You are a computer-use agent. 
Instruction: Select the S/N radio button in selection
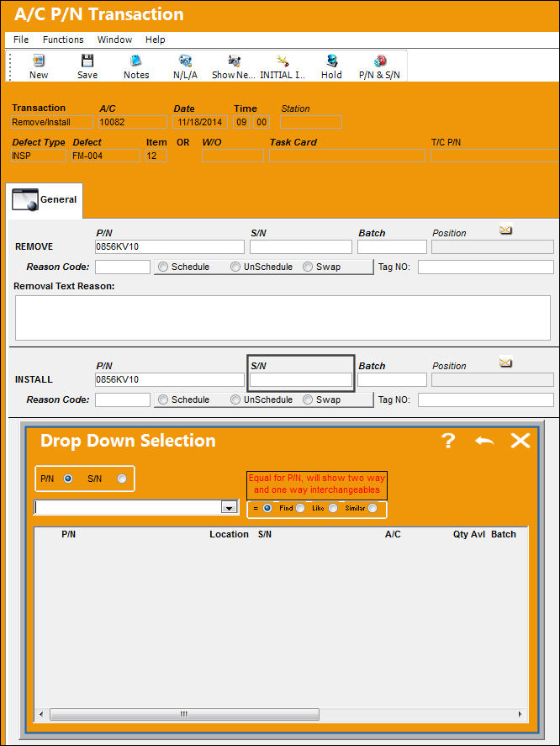(122, 479)
